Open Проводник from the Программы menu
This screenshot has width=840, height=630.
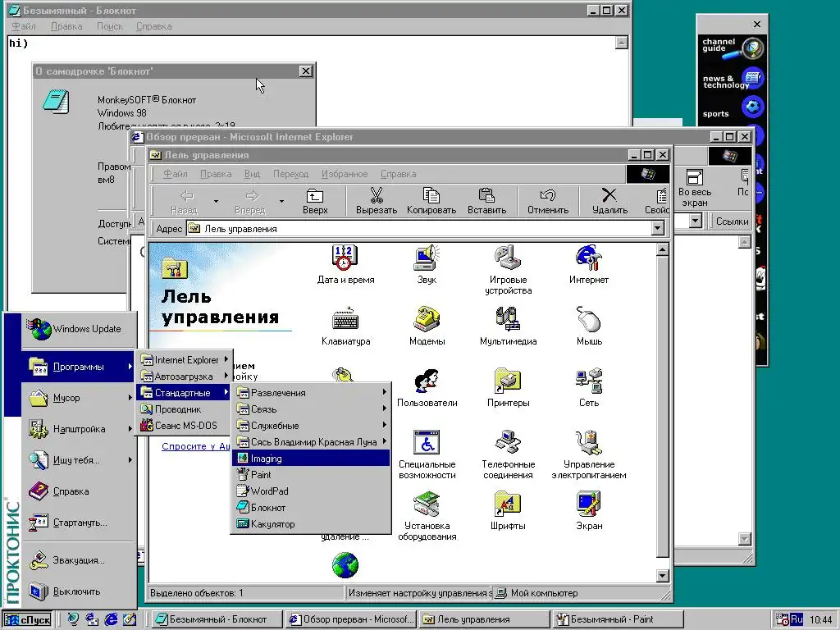(185, 409)
